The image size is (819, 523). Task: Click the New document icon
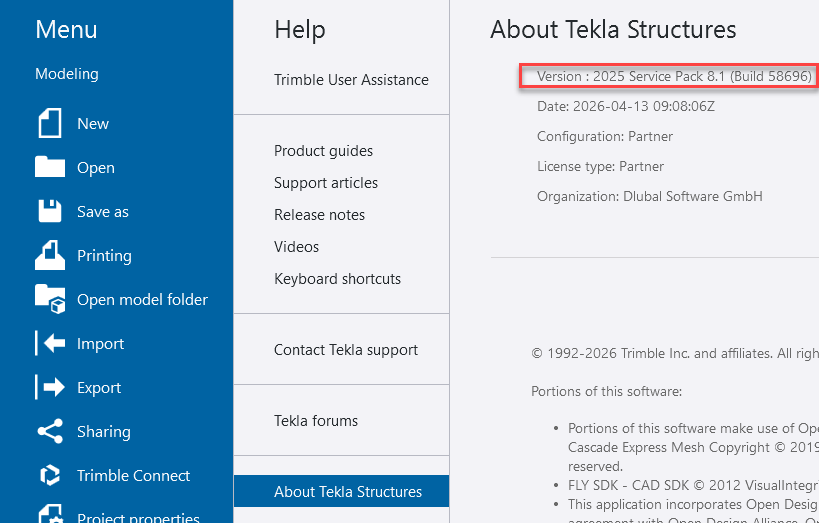pos(50,123)
